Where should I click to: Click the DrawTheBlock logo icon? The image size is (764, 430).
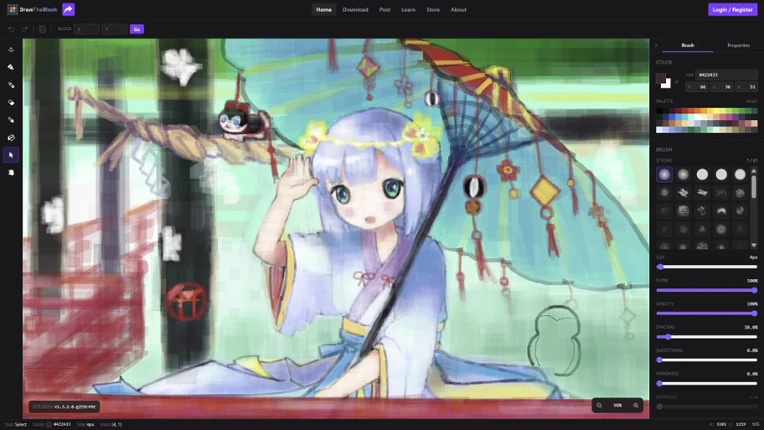pyautogui.click(x=13, y=9)
